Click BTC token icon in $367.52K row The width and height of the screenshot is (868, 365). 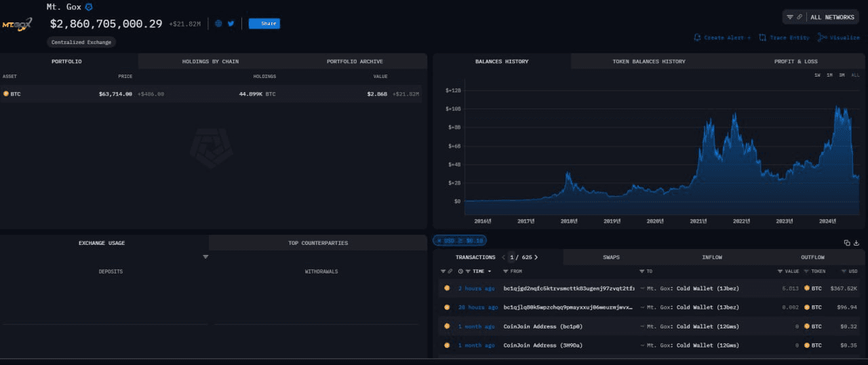(807, 288)
